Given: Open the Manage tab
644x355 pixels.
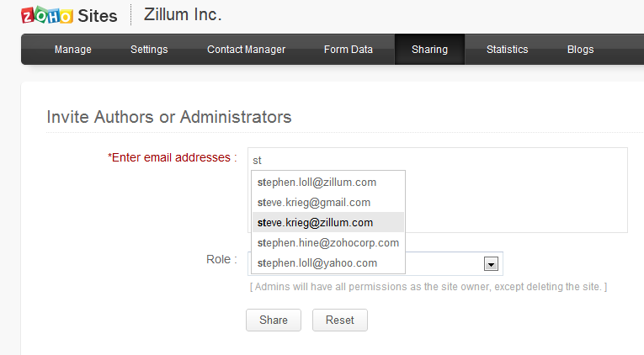Looking at the screenshot, I should (73, 50).
